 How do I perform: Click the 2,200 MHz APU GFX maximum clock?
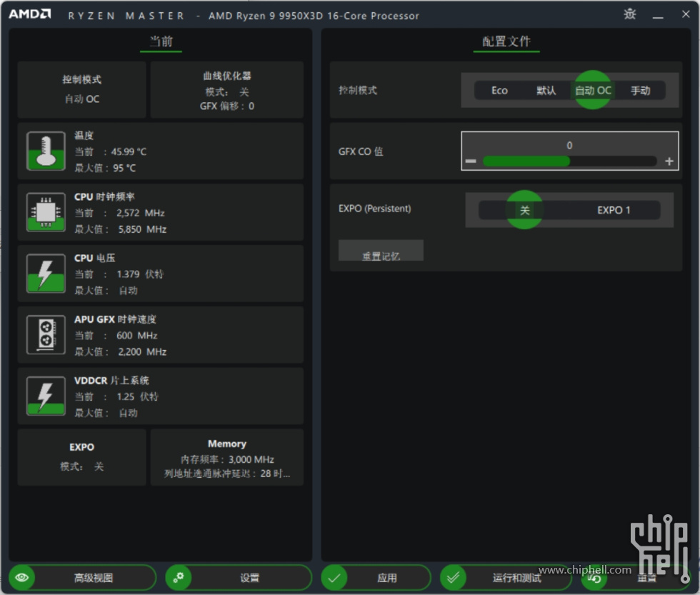coord(142,351)
